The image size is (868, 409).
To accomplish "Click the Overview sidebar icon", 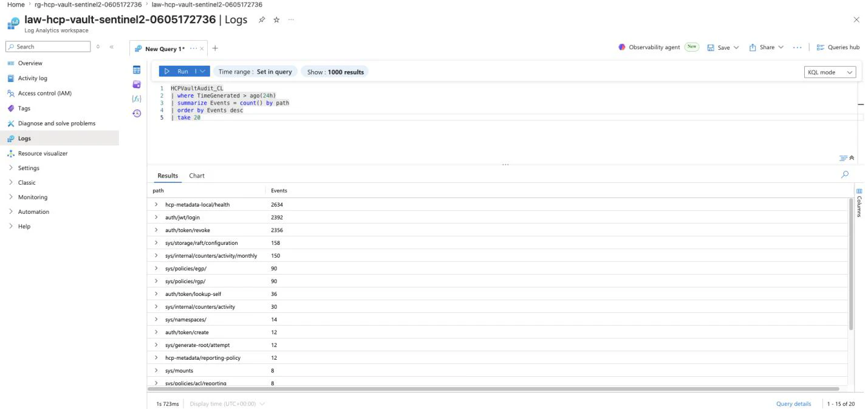I will [x=10, y=63].
